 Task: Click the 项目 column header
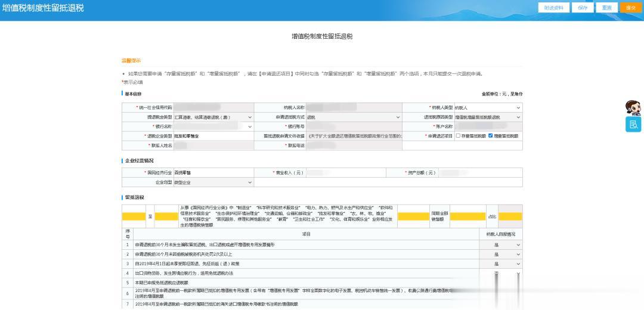click(306, 234)
